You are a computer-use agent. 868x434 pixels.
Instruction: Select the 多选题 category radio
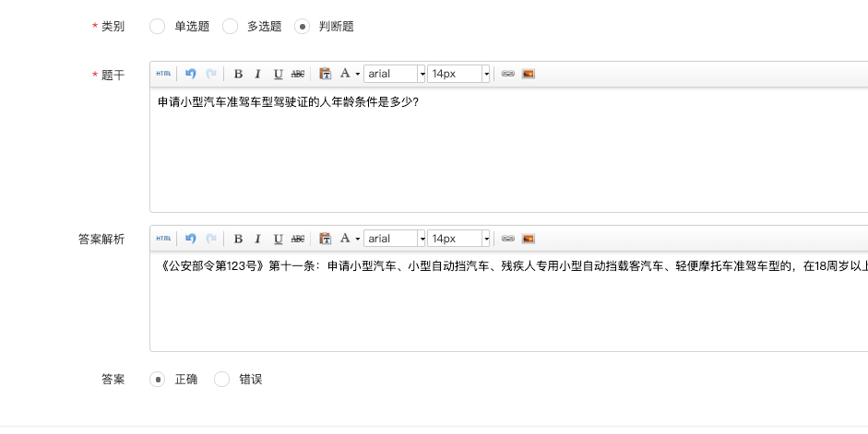[x=230, y=26]
